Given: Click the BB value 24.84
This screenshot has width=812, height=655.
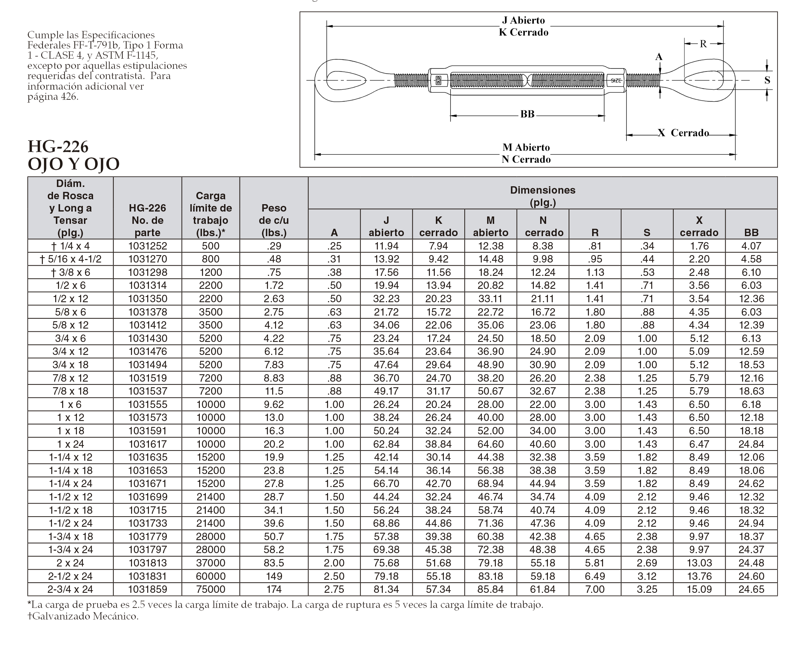Looking at the screenshot, I should (x=751, y=444).
